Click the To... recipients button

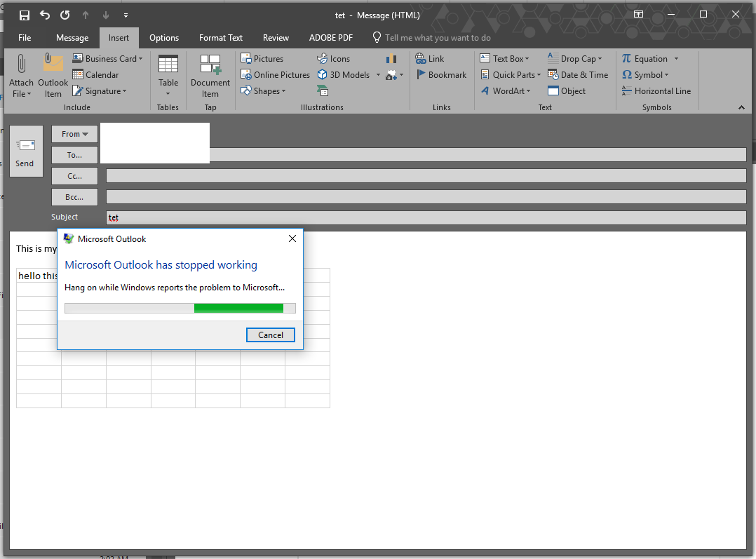(75, 155)
